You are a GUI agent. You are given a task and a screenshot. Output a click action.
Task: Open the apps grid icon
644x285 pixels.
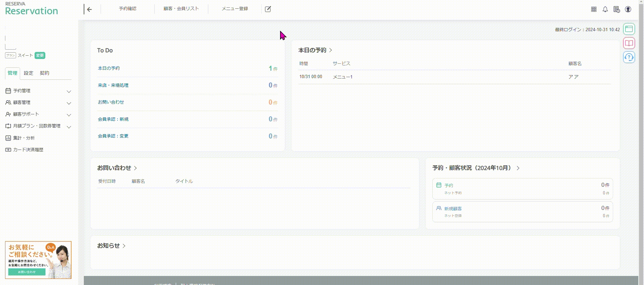tap(594, 9)
